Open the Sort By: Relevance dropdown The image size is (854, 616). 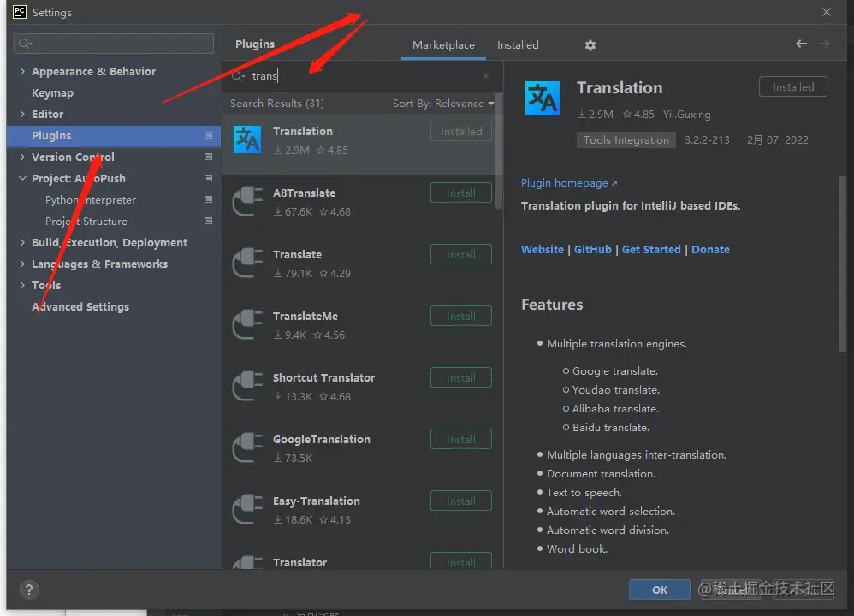443,103
